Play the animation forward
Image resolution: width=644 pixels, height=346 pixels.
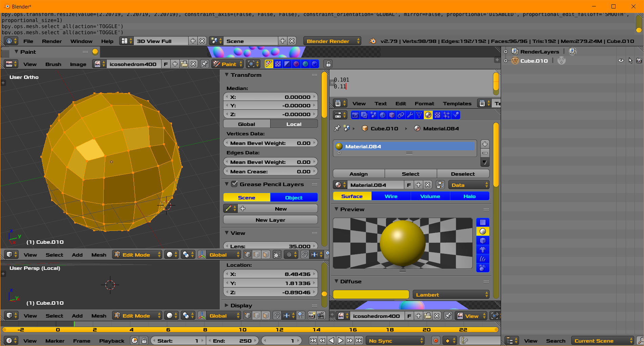click(341, 341)
